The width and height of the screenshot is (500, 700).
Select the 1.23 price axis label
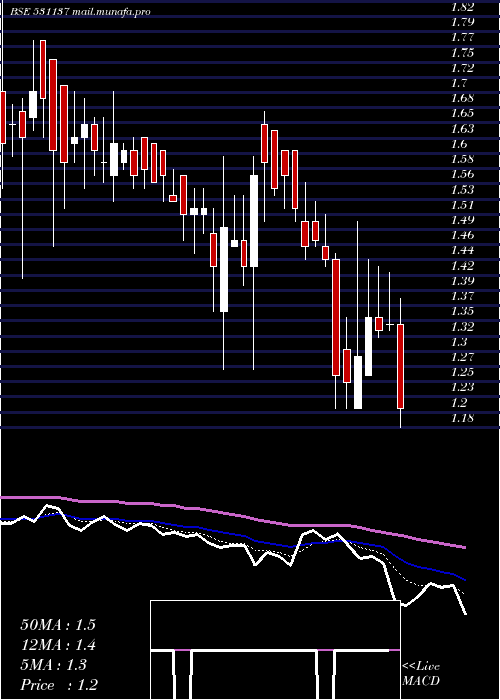462,388
